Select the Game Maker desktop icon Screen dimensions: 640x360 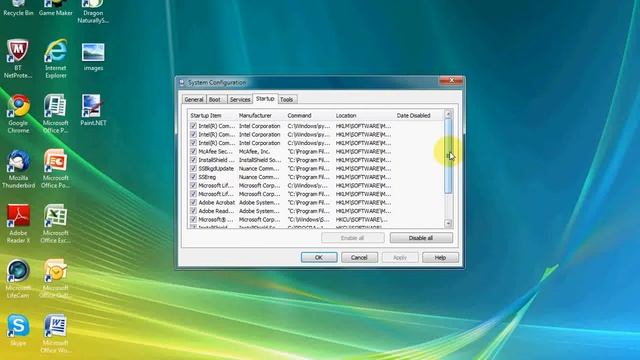56,8
